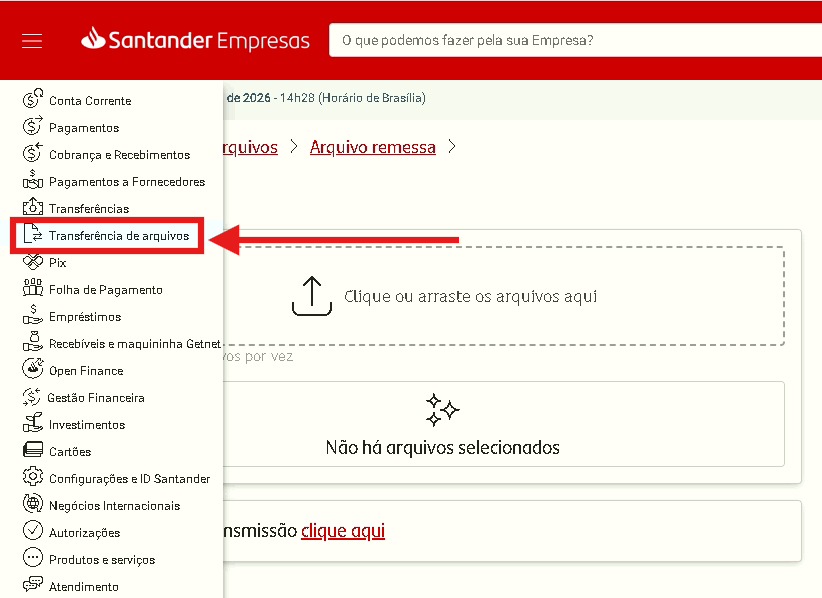
Task: Click 'Clique ou arraste os arquivos aqui' dropzone
Action: click(x=504, y=296)
